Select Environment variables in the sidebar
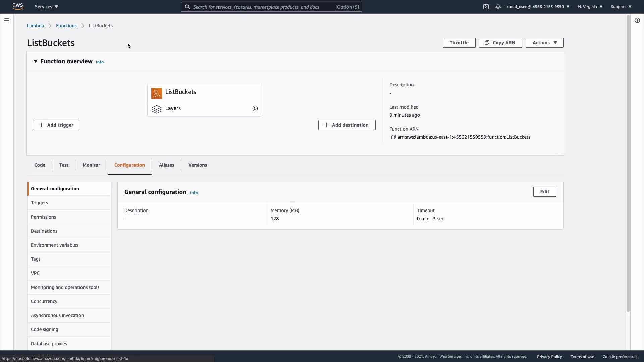644x362 pixels. pyautogui.click(x=54, y=245)
